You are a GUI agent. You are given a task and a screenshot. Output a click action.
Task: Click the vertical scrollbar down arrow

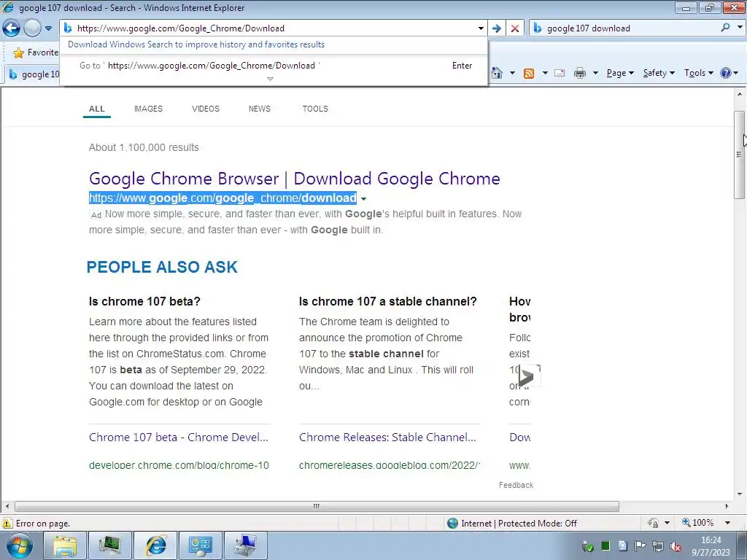(740, 494)
